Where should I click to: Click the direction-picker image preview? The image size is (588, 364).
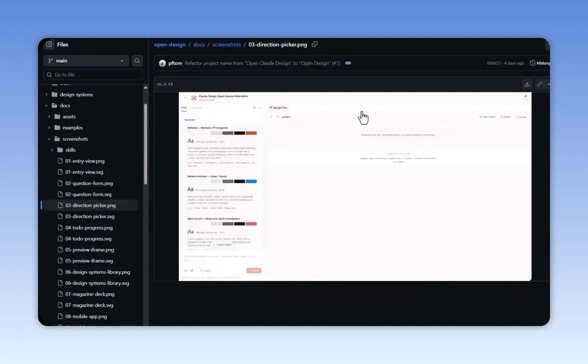click(x=355, y=186)
